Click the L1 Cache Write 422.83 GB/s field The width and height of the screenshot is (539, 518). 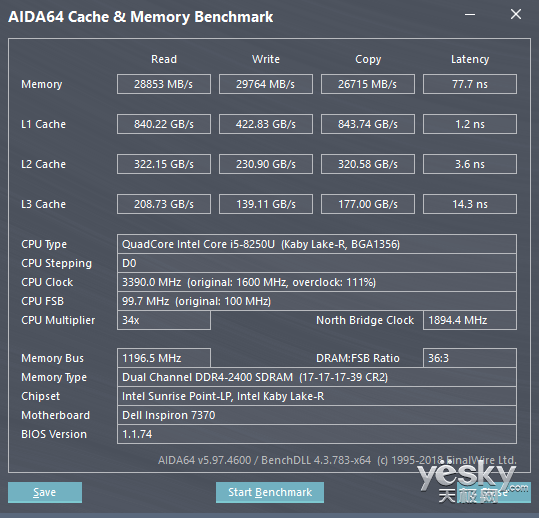point(266,124)
